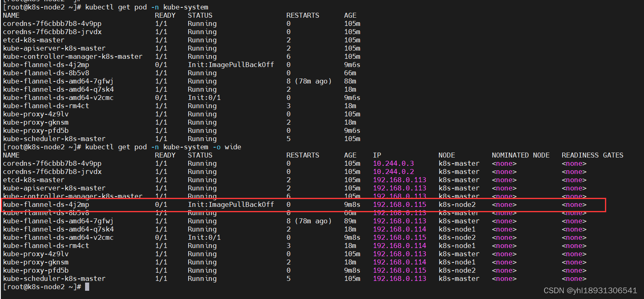Viewport: 644px width, 299px height.
Task: Click the terminal cursor block at the last prompt
Action: point(87,287)
